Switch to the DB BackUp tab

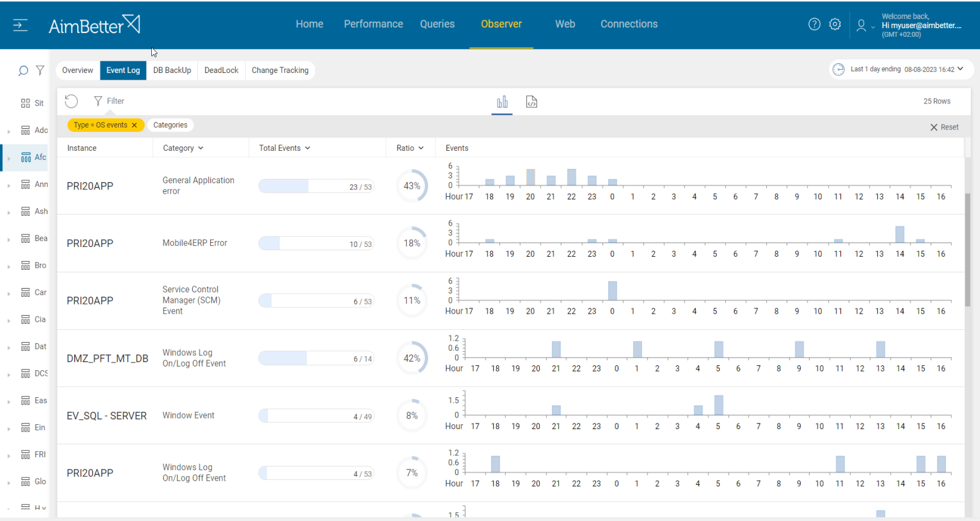tap(172, 70)
